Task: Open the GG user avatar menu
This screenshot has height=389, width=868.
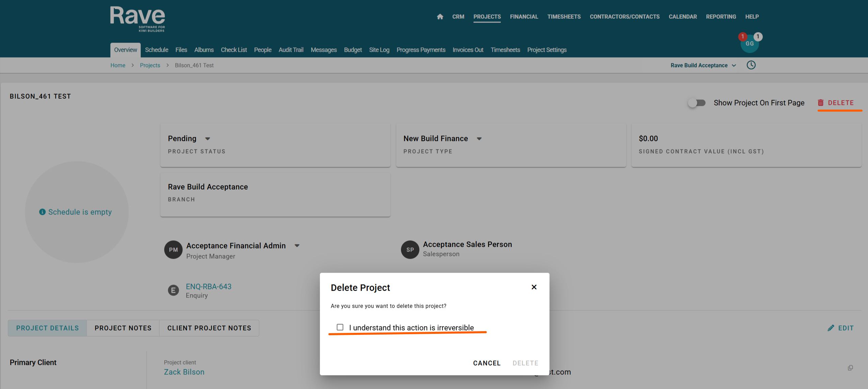Action: point(749,44)
